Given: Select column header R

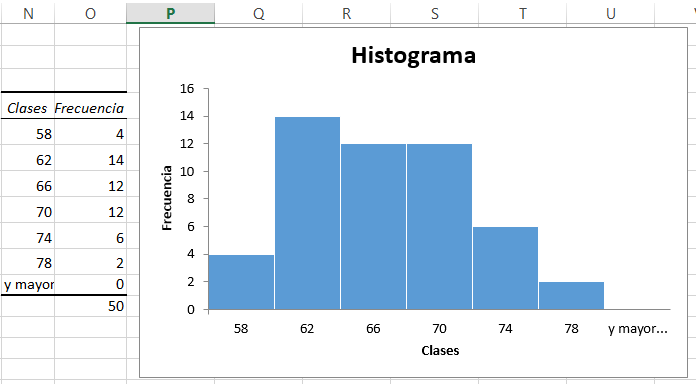Looking at the screenshot, I should coord(347,13).
